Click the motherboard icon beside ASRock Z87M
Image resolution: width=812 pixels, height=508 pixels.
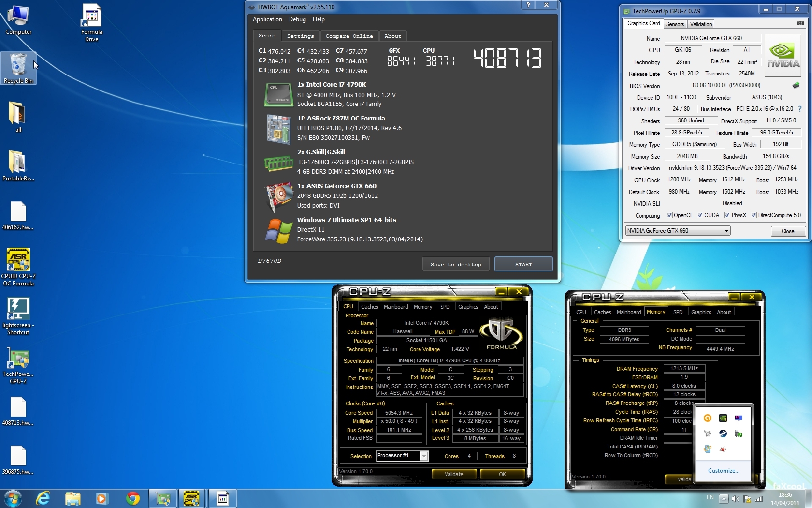(278, 129)
